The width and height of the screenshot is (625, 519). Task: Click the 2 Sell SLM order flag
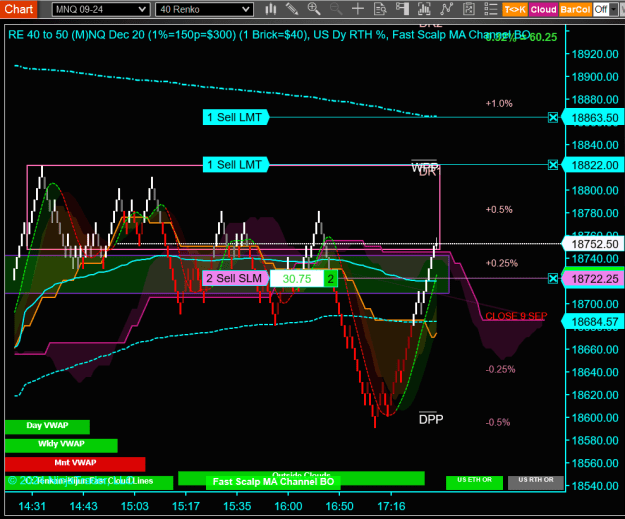tap(235, 278)
